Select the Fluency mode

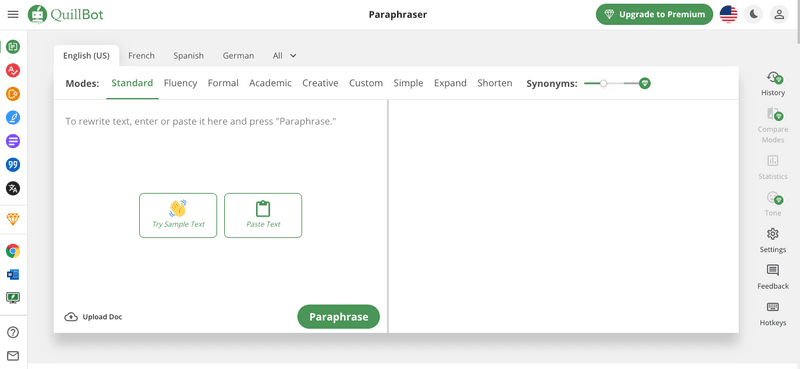[180, 83]
